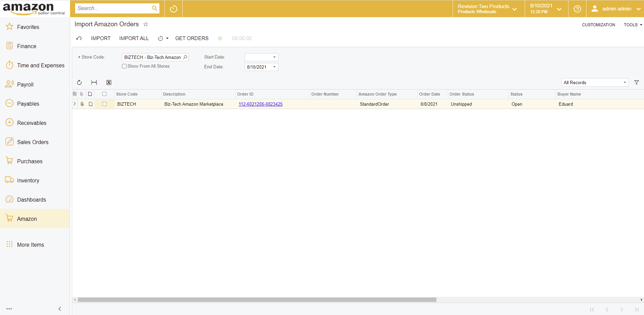Open the grid filter funnel icon
644x315 pixels.
[637, 82]
